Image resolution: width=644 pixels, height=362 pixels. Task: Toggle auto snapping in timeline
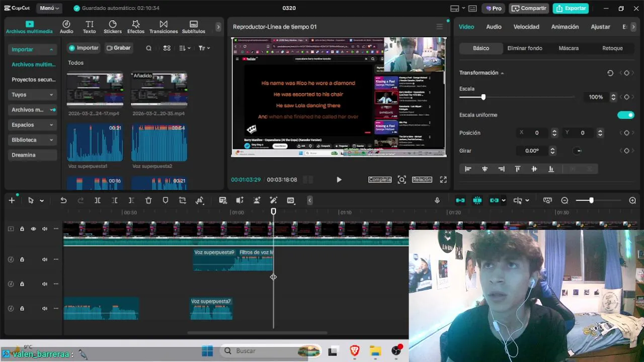pos(477,200)
